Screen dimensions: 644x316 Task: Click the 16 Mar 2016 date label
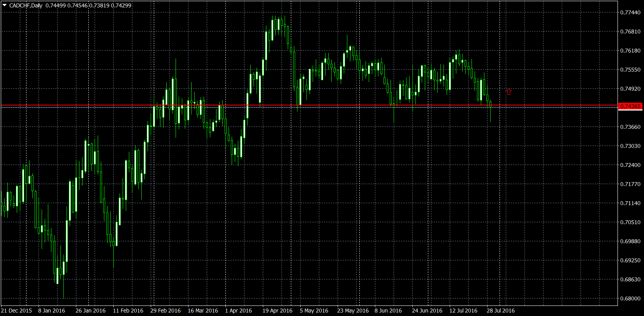pyautogui.click(x=203, y=311)
